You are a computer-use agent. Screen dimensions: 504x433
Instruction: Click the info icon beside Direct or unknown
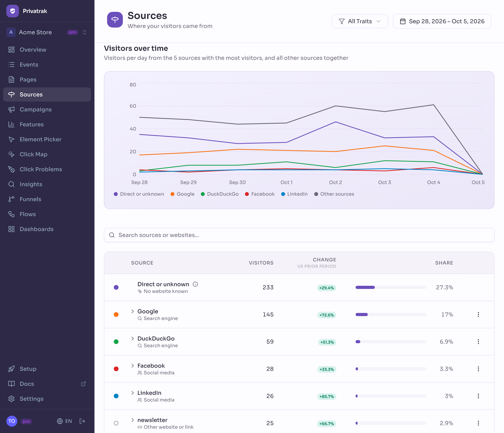(x=195, y=284)
